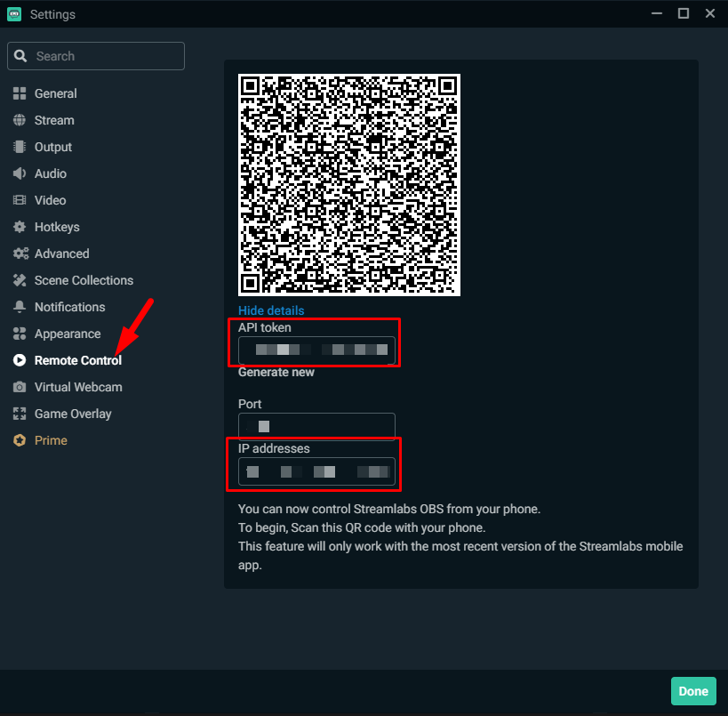Screen dimensions: 728x716
Task: Go to Output settings
Action: tap(53, 147)
